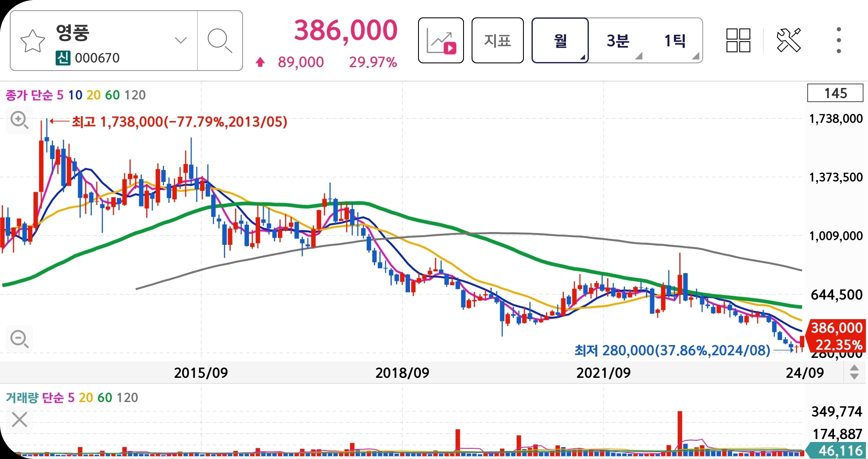Adjust the panel height stepper arrows
This screenshot has width=868, height=459.
[854, 372]
